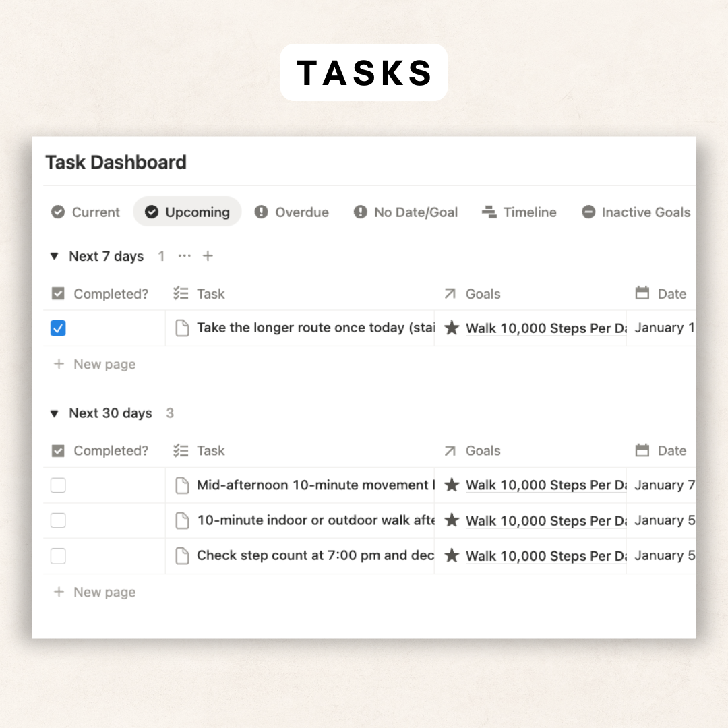Switch to the Overdue tab

(x=292, y=212)
